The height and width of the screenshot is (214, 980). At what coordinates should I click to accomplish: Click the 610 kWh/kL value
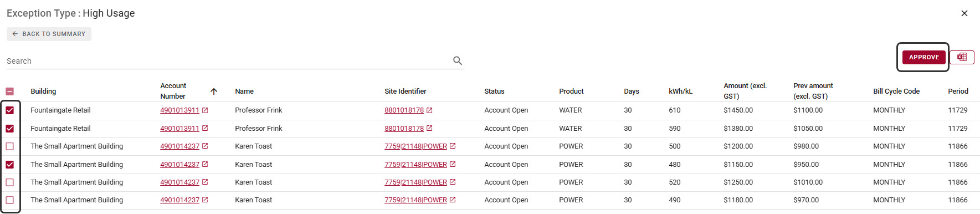(675, 110)
